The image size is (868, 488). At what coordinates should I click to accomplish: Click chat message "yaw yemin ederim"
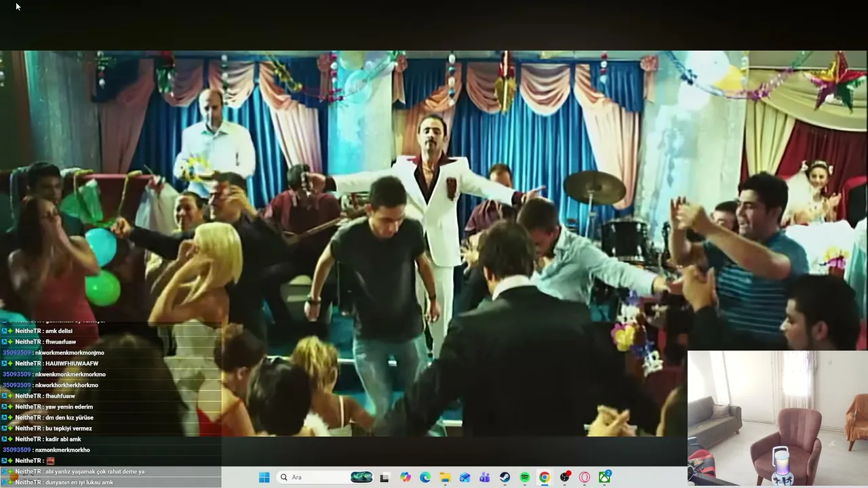tap(69, 407)
